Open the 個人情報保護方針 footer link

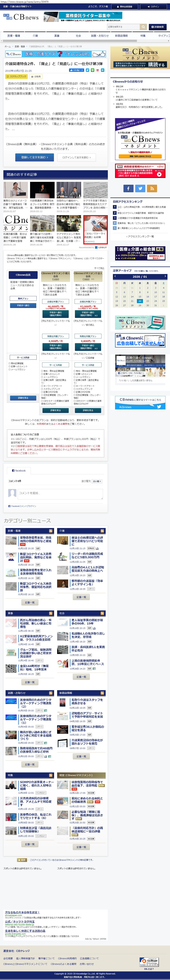[x=26, y=958]
